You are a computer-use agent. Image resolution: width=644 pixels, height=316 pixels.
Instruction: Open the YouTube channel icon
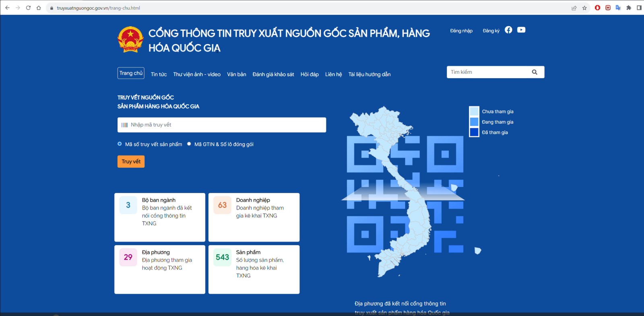(521, 30)
